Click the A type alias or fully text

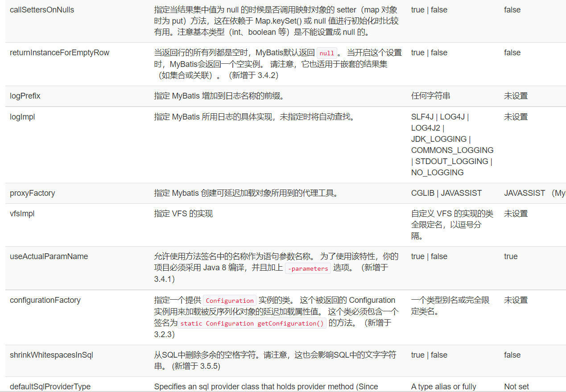click(x=444, y=387)
